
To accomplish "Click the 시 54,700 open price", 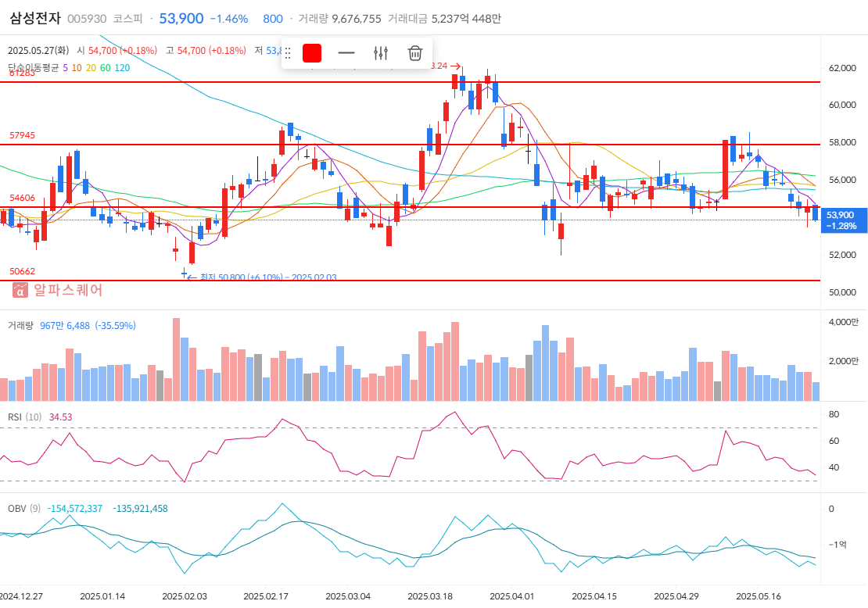I will pyautogui.click(x=117, y=50).
